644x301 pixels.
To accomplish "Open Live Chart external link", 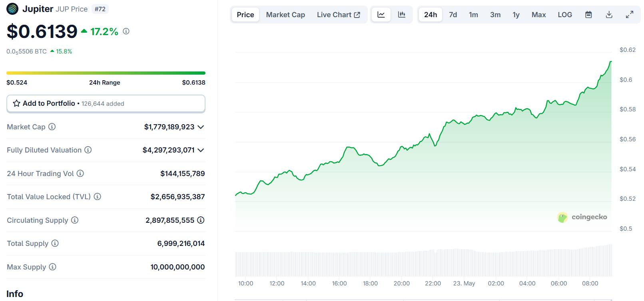I will 339,15.
